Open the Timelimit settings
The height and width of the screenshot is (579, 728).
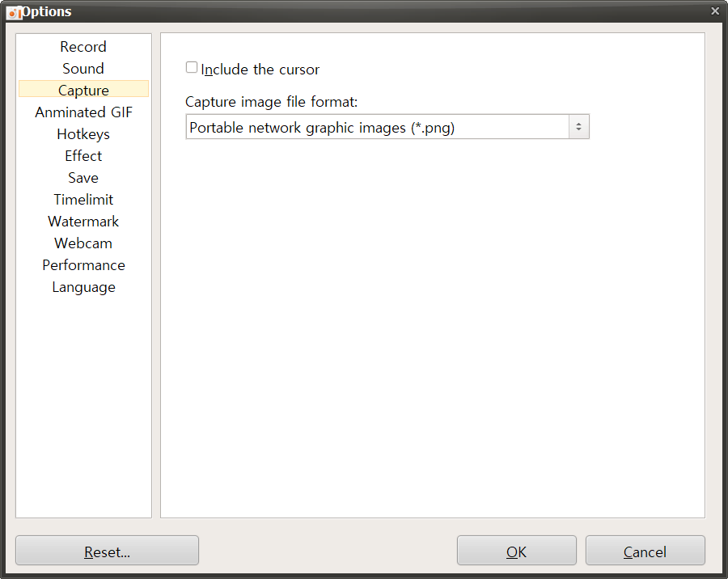(x=83, y=199)
